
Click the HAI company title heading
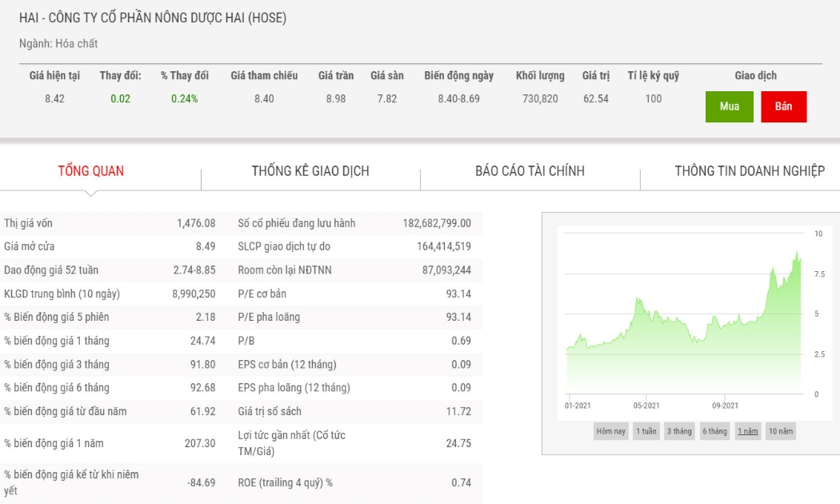pos(153,18)
